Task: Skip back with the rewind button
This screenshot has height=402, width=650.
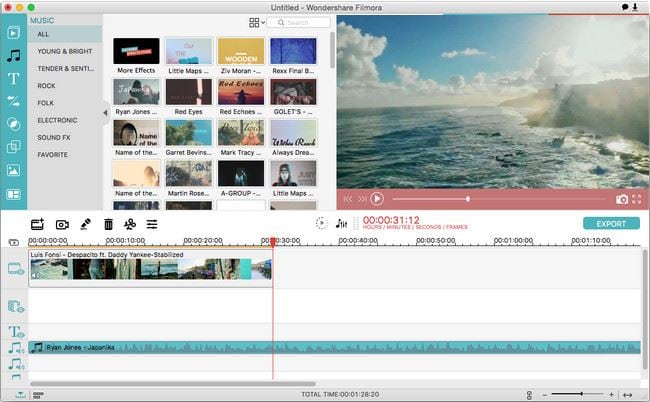Action: [x=347, y=199]
